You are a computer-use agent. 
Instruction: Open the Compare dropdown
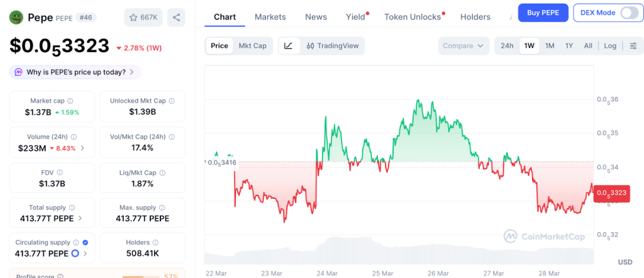464,46
